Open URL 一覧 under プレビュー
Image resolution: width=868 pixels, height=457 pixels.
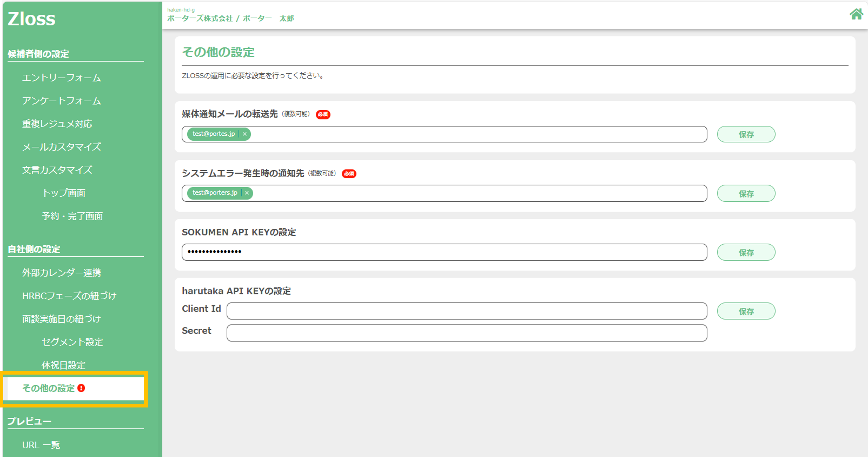pyautogui.click(x=41, y=445)
